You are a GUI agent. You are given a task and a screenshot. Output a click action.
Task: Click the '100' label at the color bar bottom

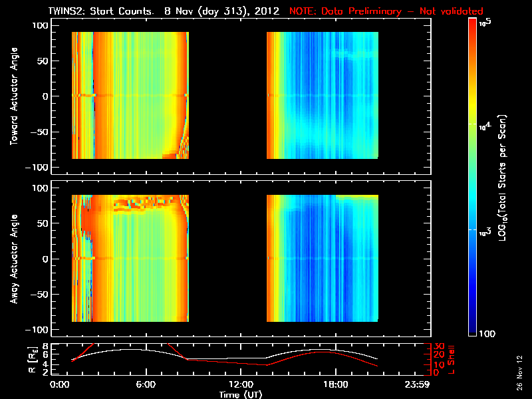click(487, 334)
